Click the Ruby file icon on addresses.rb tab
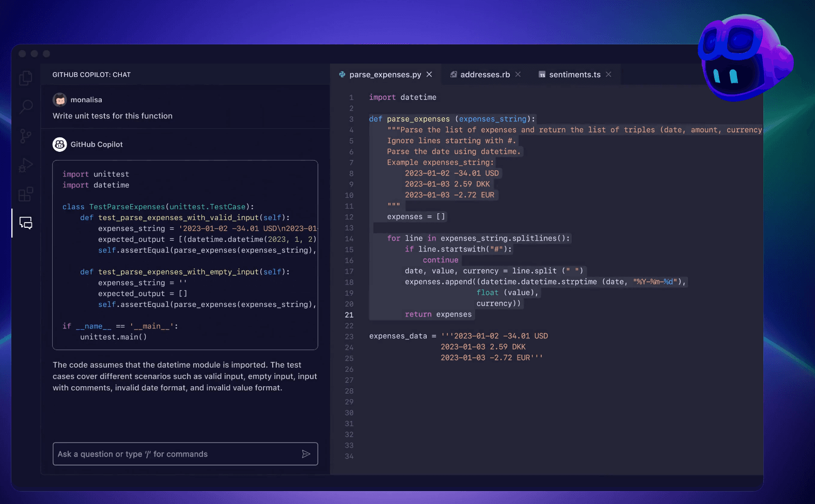Viewport: 815px width, 504px height. pos(453,74)
